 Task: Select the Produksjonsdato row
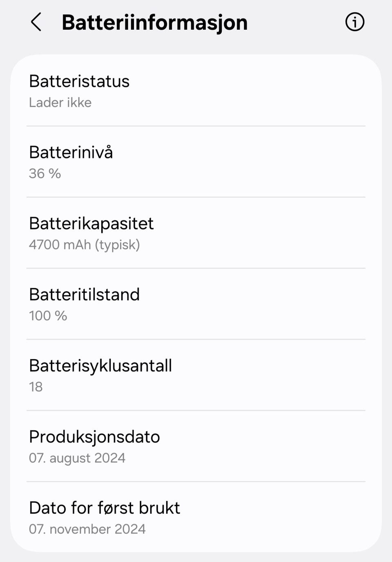click(196, 446)
